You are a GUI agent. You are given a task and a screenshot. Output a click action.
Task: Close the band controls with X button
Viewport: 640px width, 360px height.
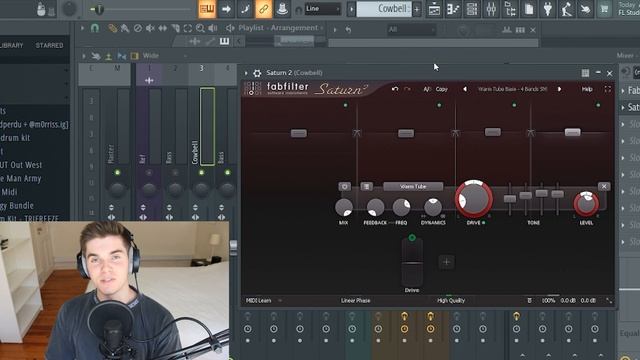point(604,186)
